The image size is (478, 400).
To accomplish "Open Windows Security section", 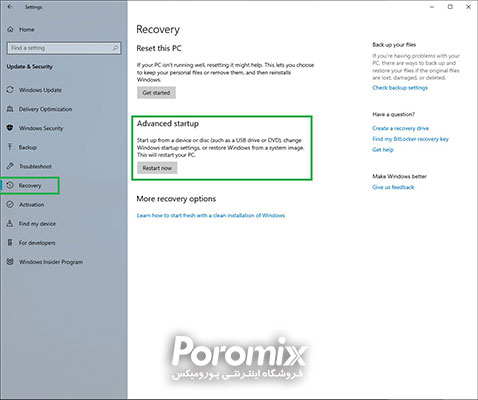I will coord(41,128).
